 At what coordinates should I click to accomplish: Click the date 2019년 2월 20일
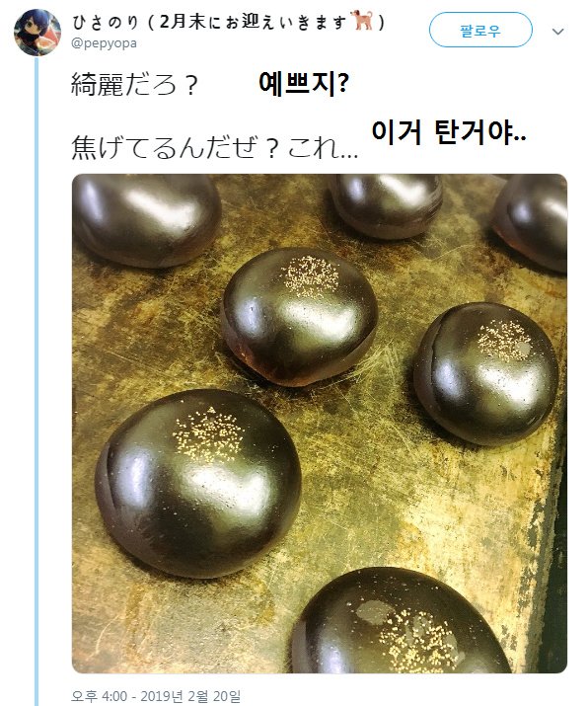(x=190, y=696)
